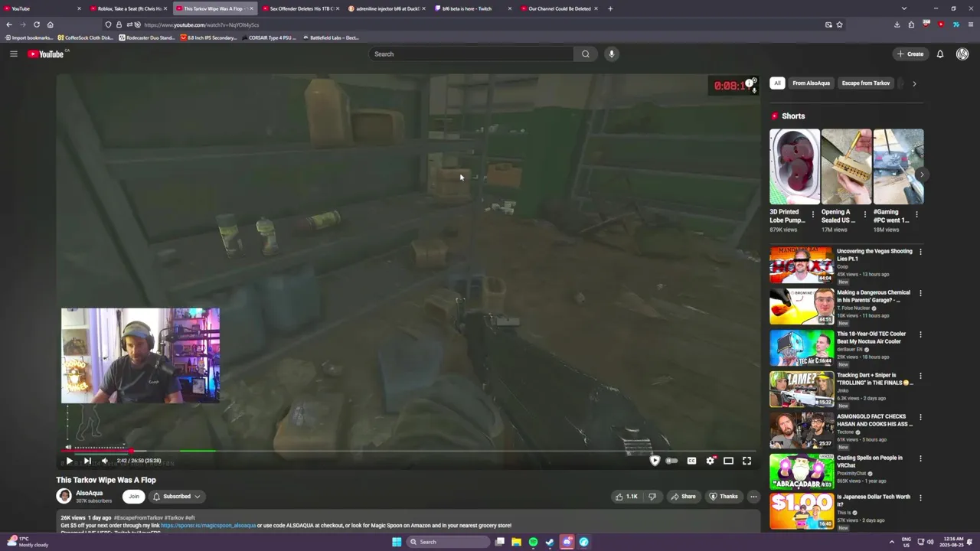Join the AlsoAqua channel membership
The image size is (980, 551).
tap(134, 496)
